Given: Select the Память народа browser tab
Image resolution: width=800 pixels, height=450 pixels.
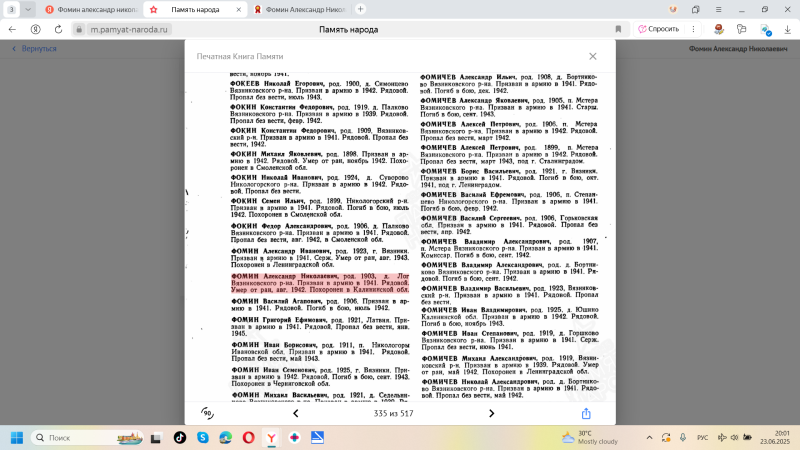Looking at the screenshot, I should (195, 9).
